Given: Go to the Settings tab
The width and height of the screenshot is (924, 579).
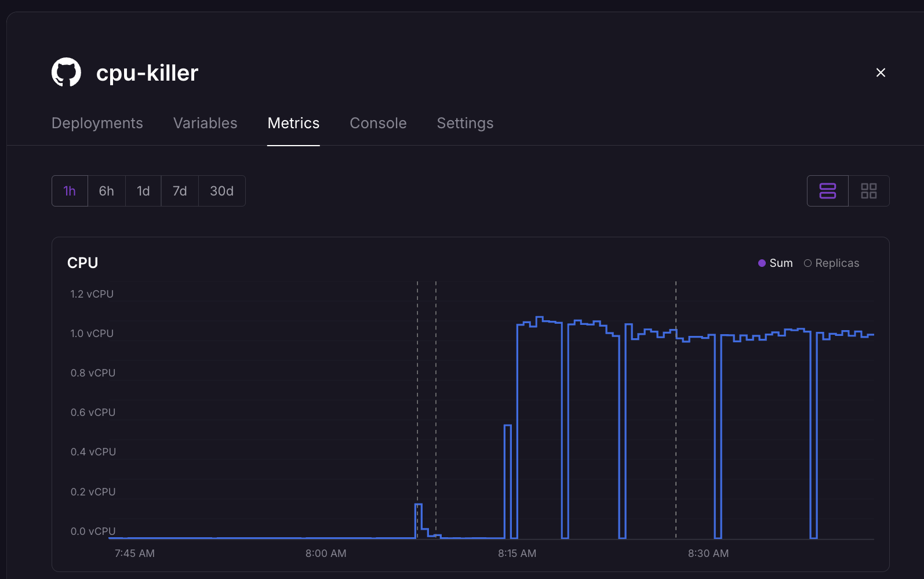Looking at the screenshot, I should click(465, 123).
